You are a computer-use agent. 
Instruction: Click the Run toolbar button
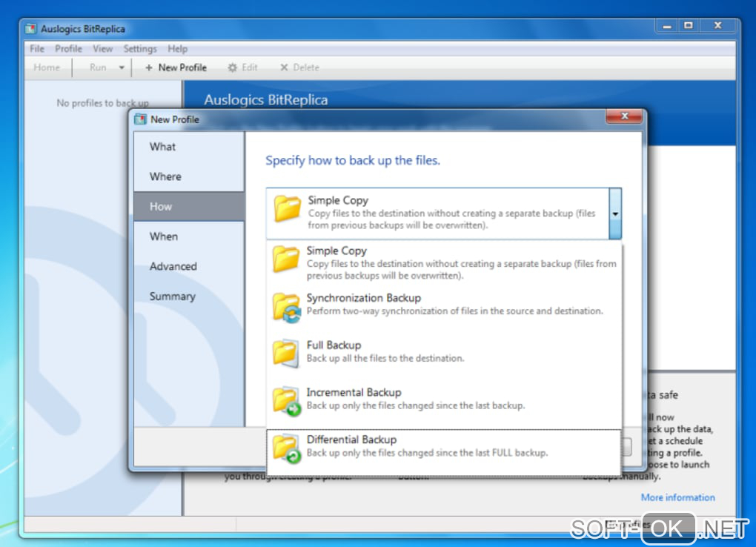point(98,67)
